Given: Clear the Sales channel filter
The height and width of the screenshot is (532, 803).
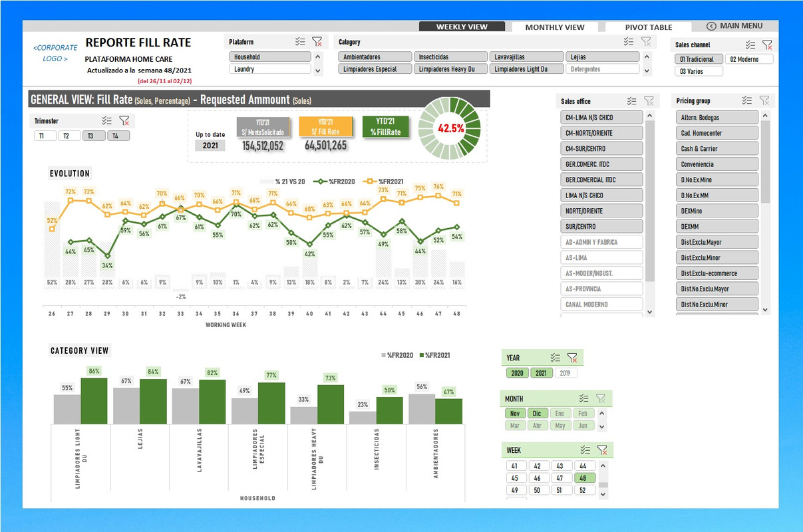Looking at the screenshot, I should 767,45.
